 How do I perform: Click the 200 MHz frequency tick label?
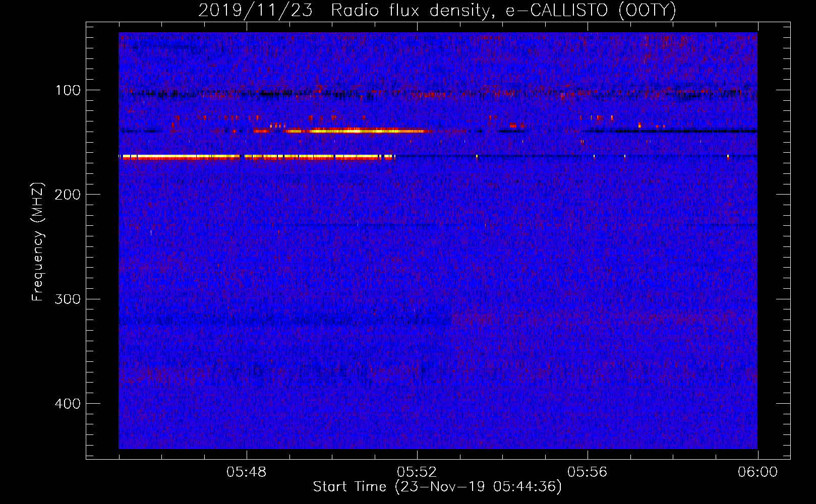(x=68, y=195)
